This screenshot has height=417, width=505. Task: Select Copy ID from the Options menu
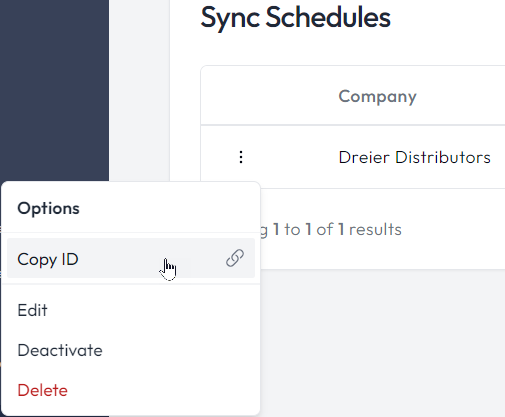tap(131, 258)
